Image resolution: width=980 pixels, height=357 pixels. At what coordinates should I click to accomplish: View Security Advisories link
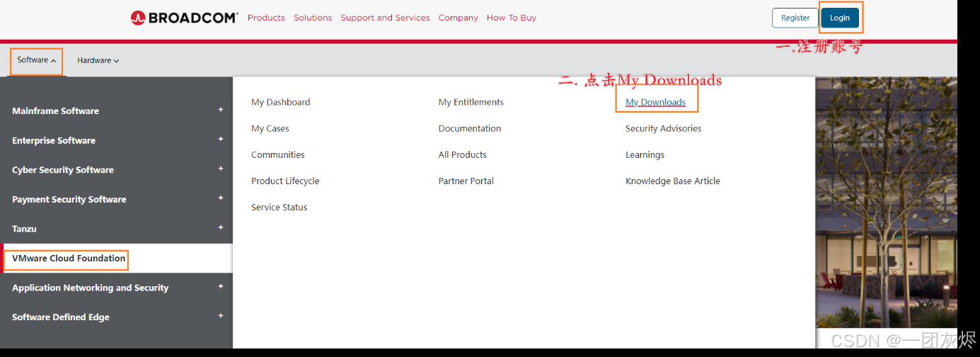[664, 128]
